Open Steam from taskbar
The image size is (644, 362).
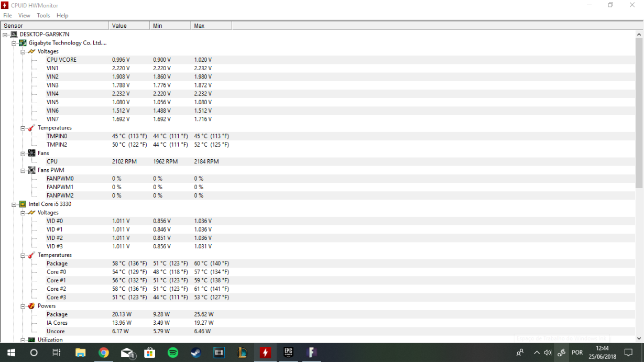coord(196,353)
